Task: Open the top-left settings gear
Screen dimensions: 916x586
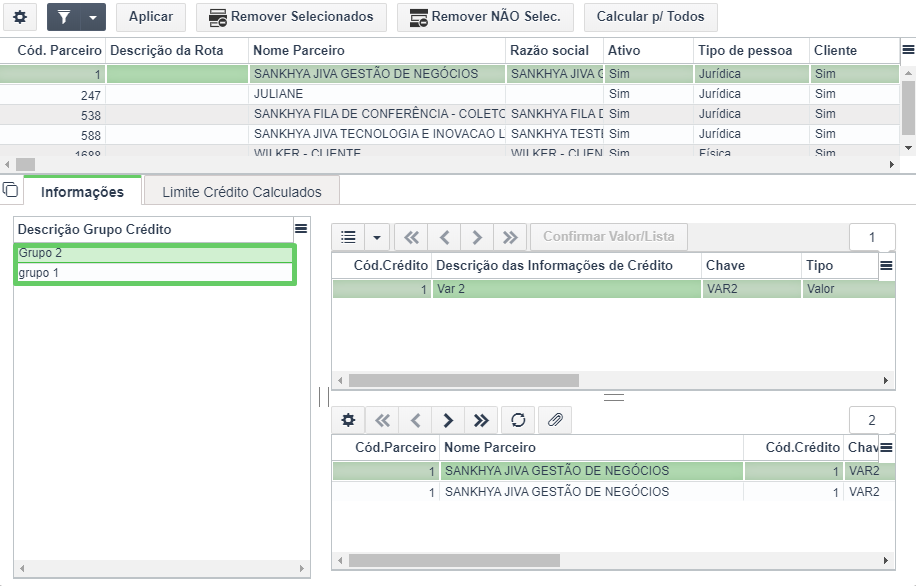Action: point(20,17)
